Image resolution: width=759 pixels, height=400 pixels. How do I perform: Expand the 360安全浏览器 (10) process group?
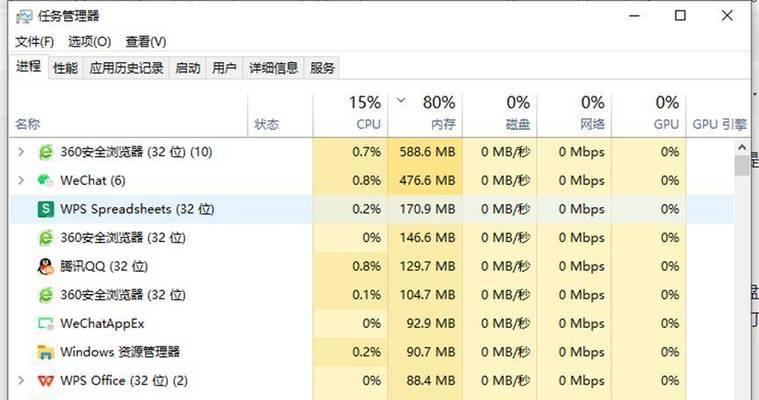(x=21, y=152)
